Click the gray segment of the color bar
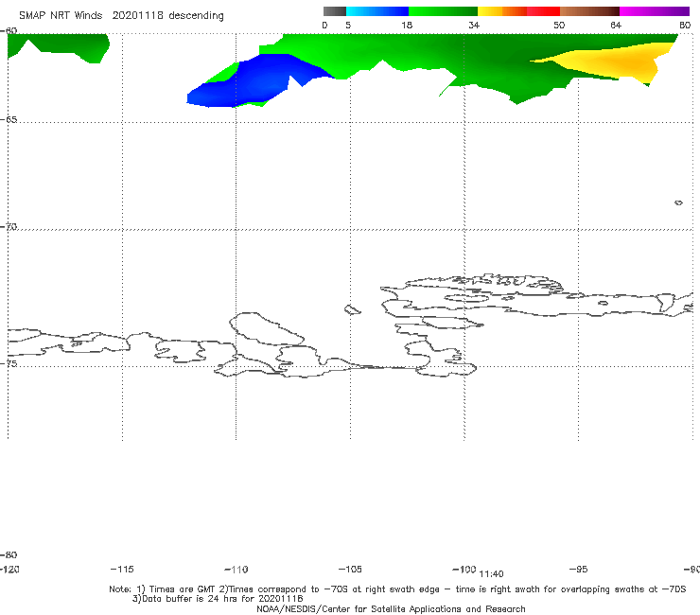 point(335,11)
